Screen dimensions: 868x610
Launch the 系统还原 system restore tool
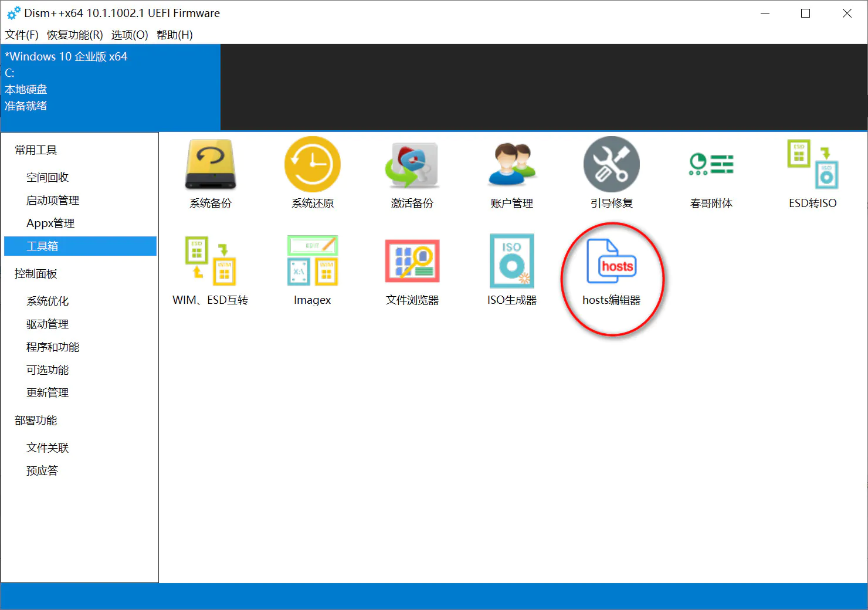click(313, 174)
